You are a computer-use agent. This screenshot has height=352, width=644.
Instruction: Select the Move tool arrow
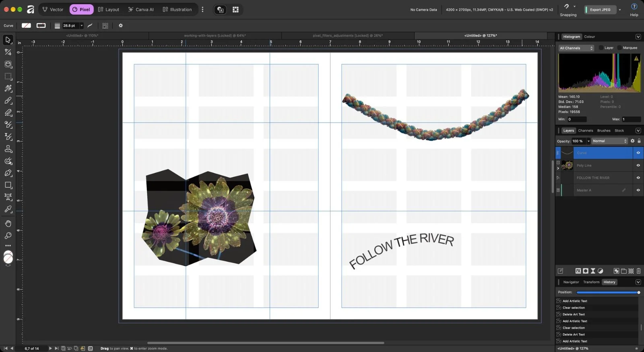8,40
